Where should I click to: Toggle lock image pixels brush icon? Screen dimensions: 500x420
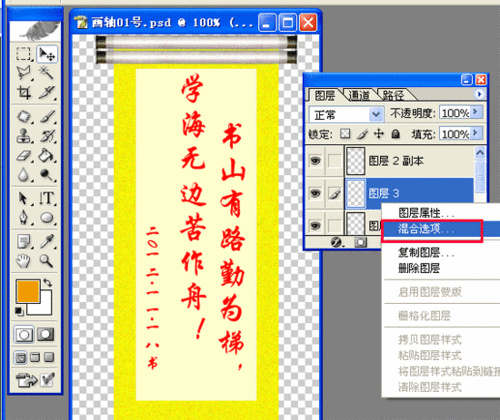coord(362,134)
